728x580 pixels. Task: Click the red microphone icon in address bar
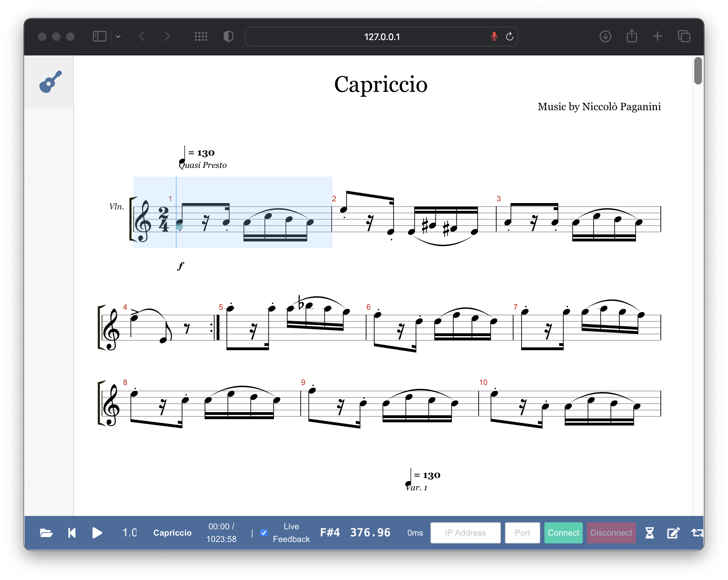tap(494, 36)
